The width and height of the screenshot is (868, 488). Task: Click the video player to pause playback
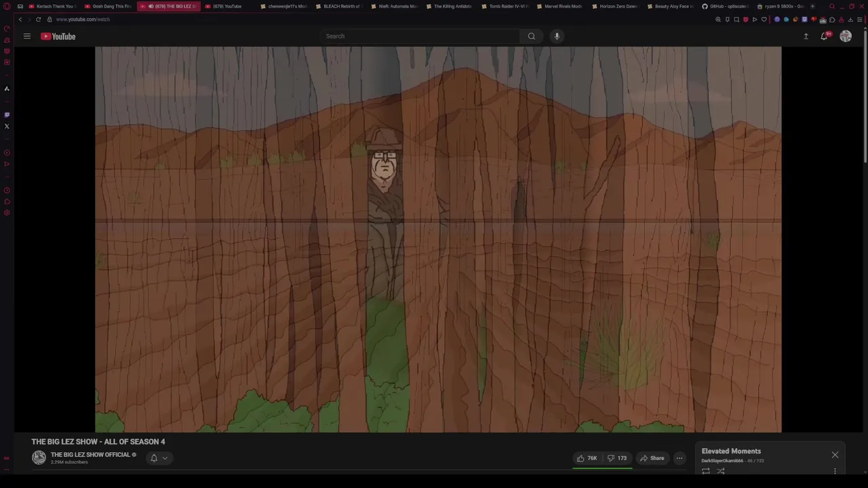[438, 239]
